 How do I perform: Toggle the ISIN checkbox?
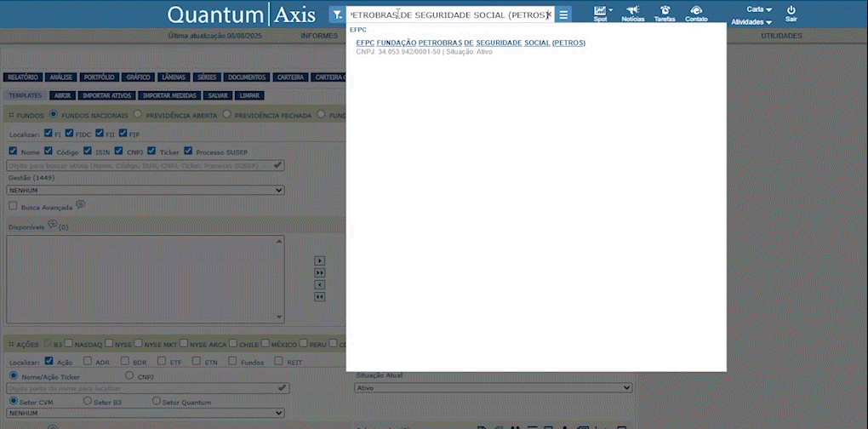pos(88,151)
